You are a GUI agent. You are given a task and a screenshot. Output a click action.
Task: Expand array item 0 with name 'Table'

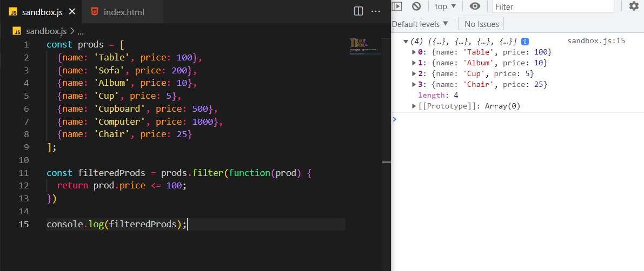coord(414,52)
